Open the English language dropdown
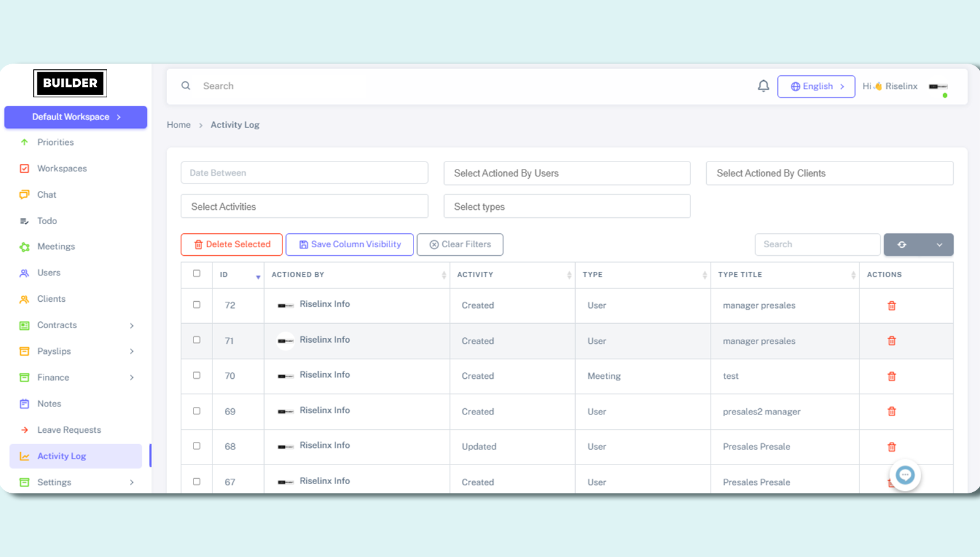This screenshot has height=557, width=980. pyautogui.click(x=816, y=86)
